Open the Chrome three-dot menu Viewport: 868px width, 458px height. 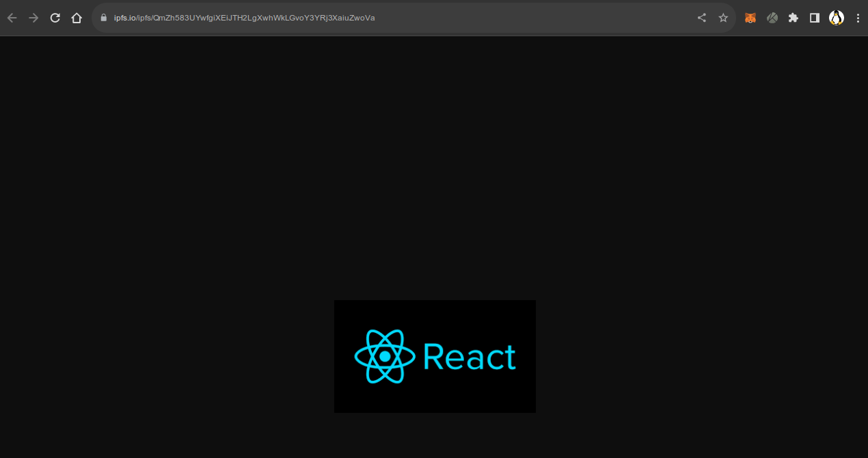tap(858, 18)
